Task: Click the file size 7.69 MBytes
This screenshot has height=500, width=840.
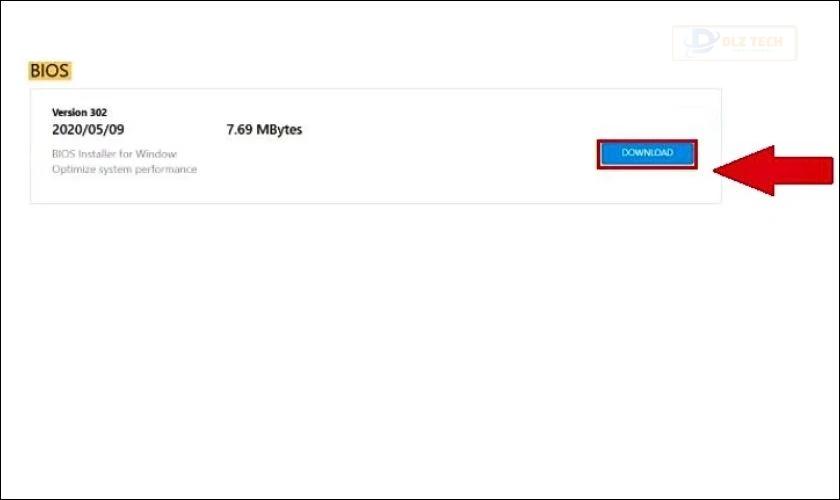Action: pyautogui.click(x=264, y=130)
